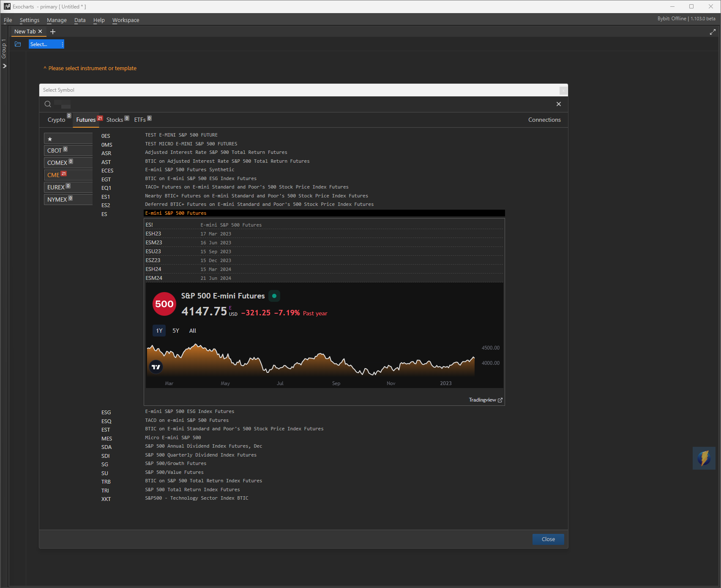
Task: Toggle fullscreen expand arrows icon
Action: (713, 32)
